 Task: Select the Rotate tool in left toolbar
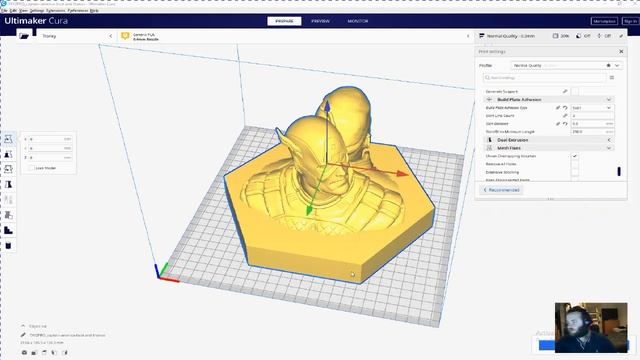[8, 169]
